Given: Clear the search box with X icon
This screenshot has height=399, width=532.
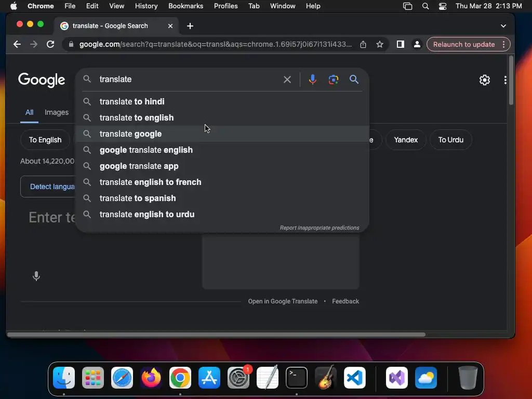Looking at the screenshot, I should [287, 79].
